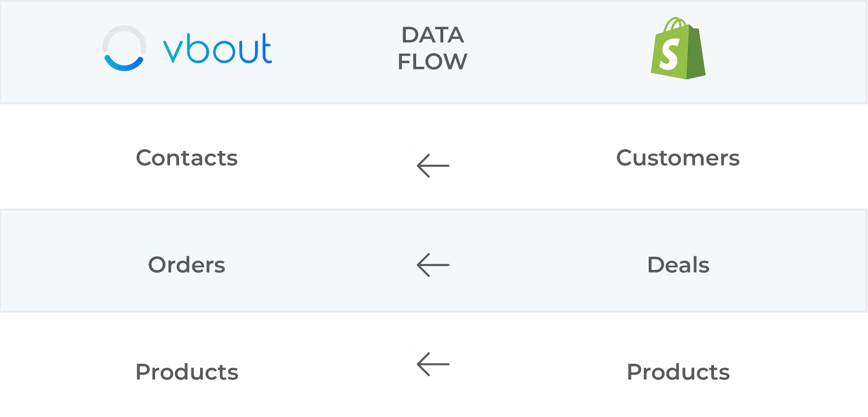Click the Shopify shopping bag icon
868x417 pixels.
[678, 48]
